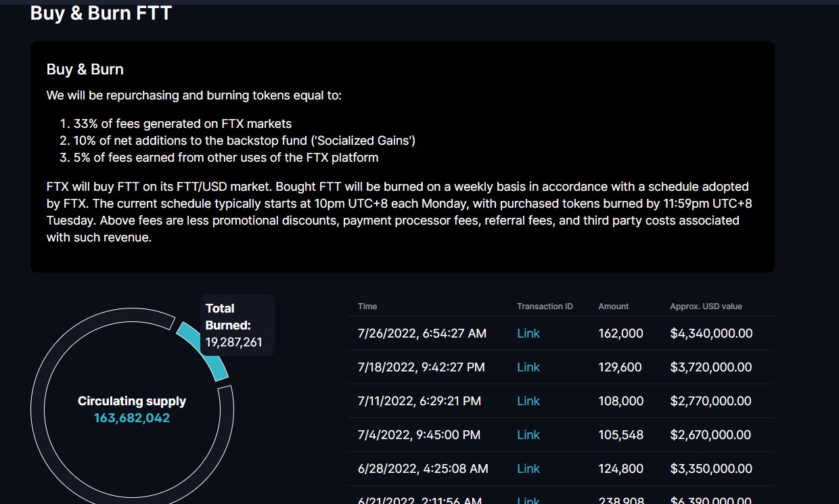Click the Amount column header
This screenshot has height=504, width=839.
(614, 306)
